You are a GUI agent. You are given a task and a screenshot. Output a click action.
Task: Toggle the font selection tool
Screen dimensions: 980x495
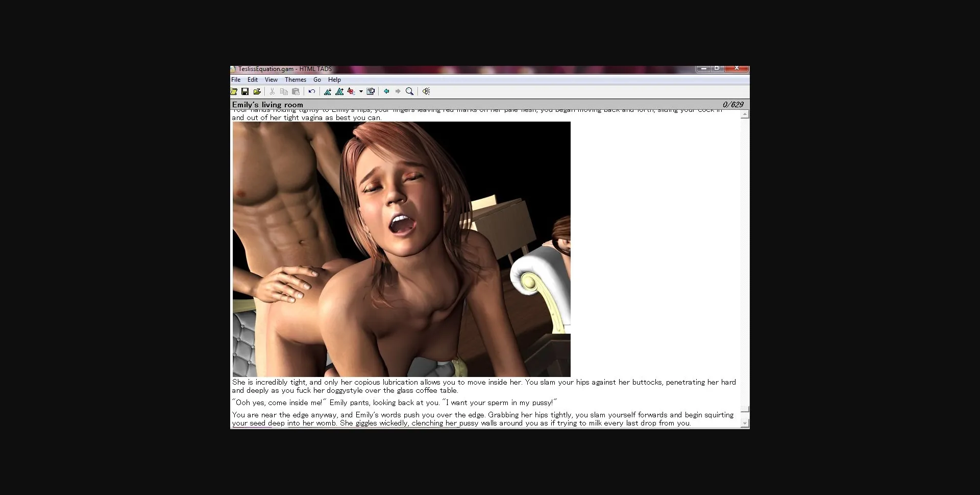352,91
